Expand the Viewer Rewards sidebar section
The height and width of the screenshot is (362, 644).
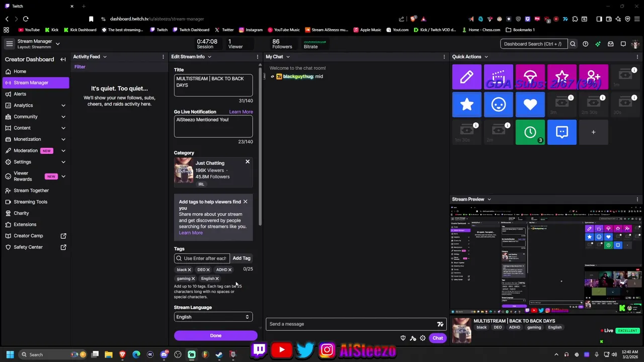63,176
